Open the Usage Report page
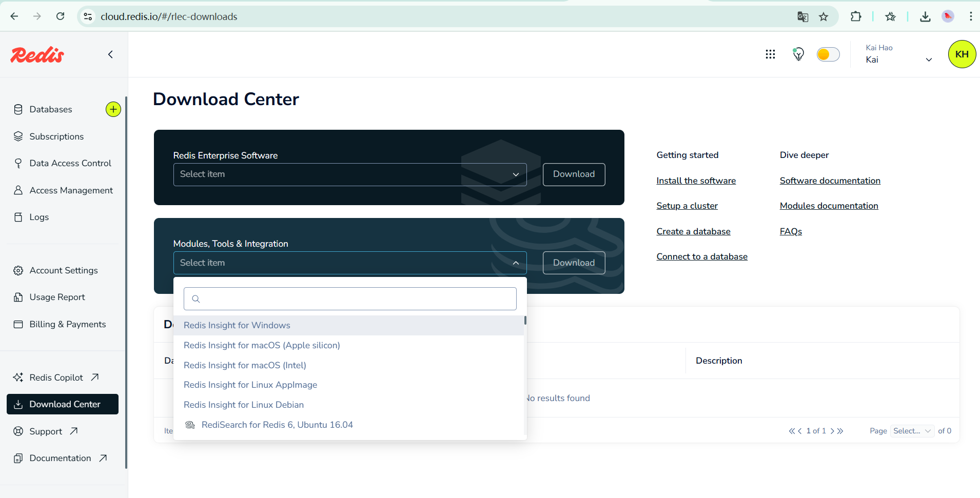 pos(57,297)
